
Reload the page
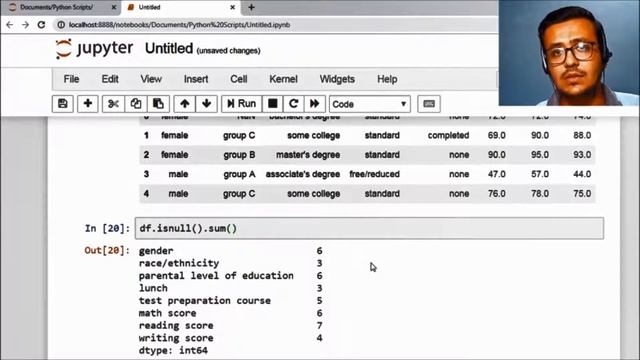point(41,25)
